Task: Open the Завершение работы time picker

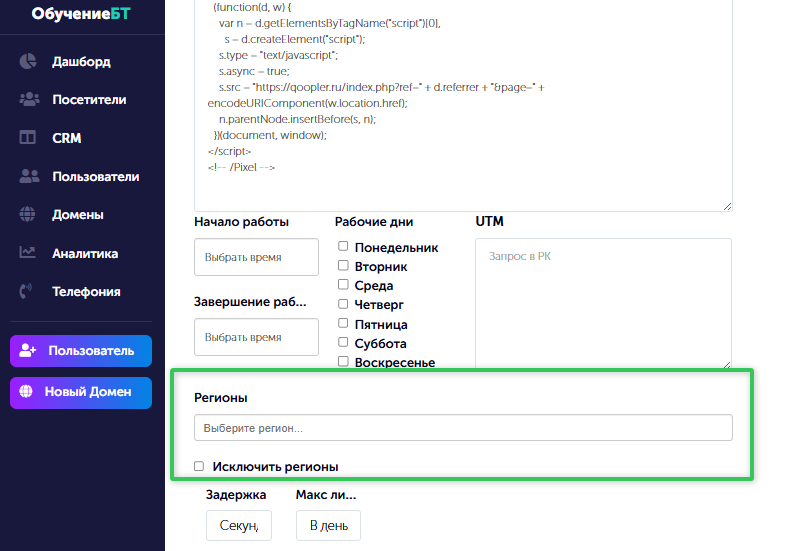Action: click(x=256, y=337)
